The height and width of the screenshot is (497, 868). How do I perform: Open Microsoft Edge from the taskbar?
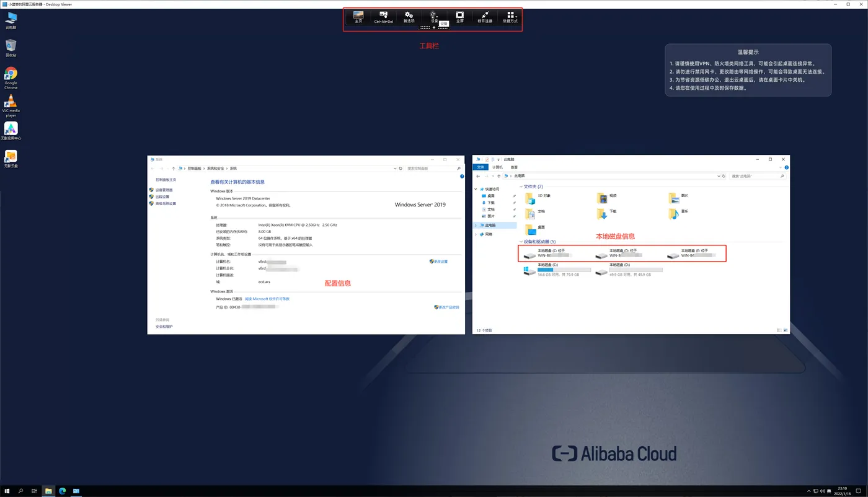pyautogui.click(x=63, y=491)
